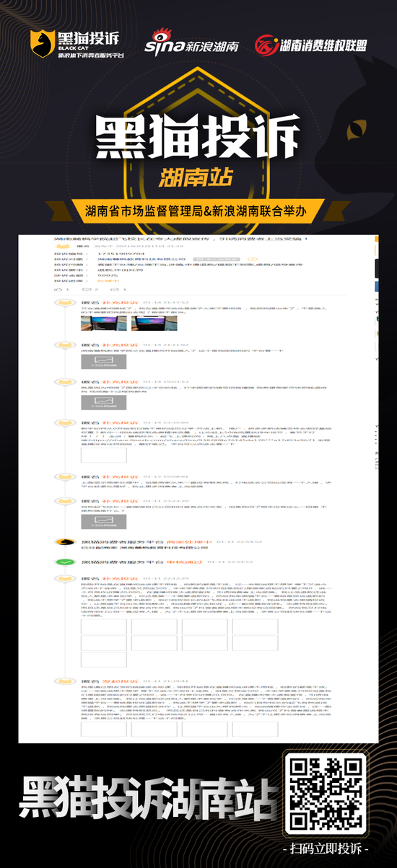This screenshot has width=397, height=868.
Task: Click 补充投诉 link at 01-14 21:11
Action: pos(119,345)
